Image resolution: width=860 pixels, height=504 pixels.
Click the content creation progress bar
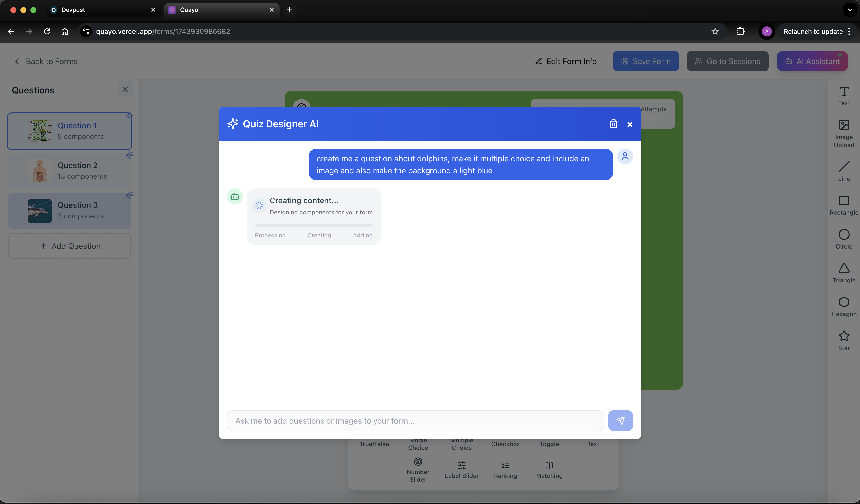pos(313,226)
